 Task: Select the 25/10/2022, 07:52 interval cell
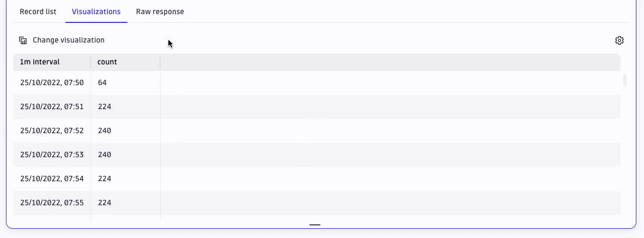coord(52,130)
